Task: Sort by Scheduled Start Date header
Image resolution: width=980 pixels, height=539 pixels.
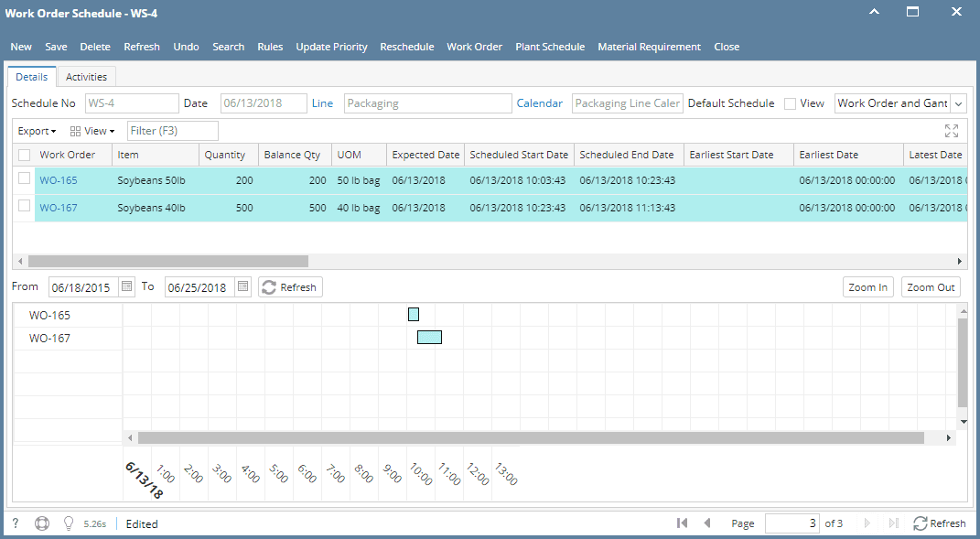Action: (x=519, y=155)
